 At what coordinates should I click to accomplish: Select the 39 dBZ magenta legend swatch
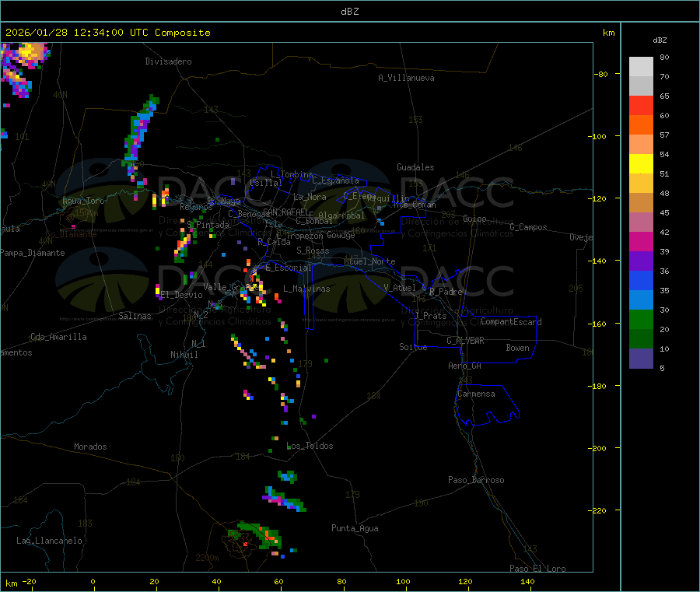point(641,241)
